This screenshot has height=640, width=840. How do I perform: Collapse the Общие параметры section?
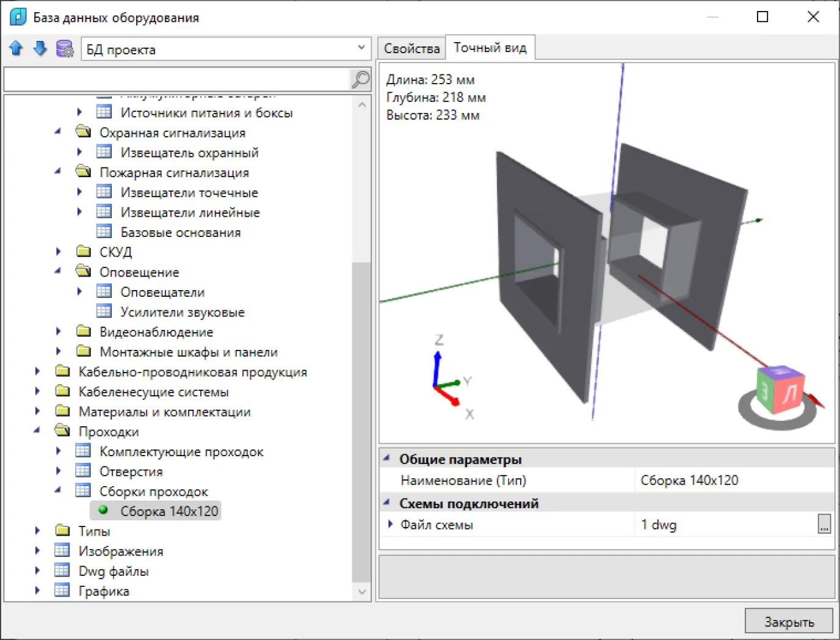coord(386,458)
